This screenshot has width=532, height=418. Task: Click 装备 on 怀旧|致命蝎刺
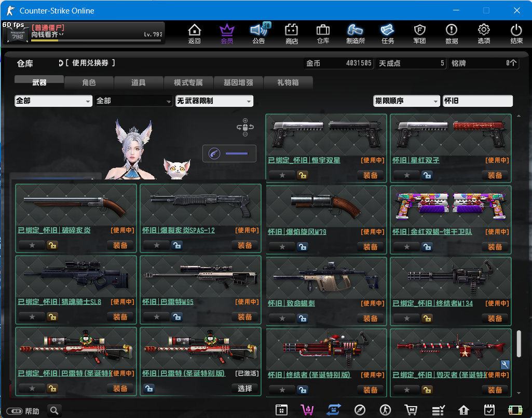pyautogui.click(x=370, y=318)
